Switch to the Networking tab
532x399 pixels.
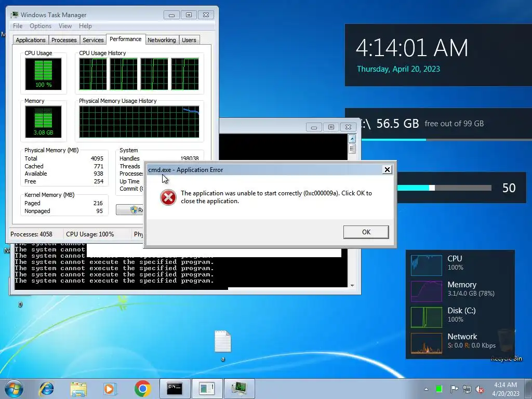tap(162, 40)
